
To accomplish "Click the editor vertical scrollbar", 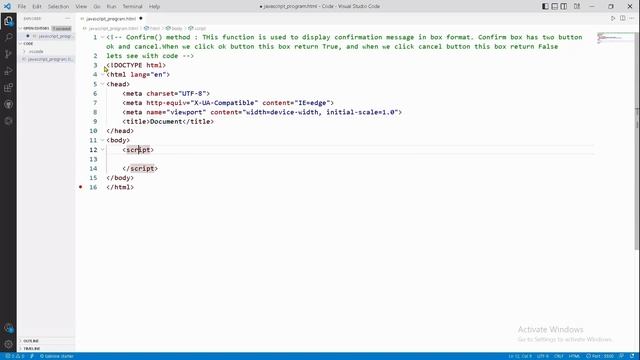I will (x=637, y=141).
